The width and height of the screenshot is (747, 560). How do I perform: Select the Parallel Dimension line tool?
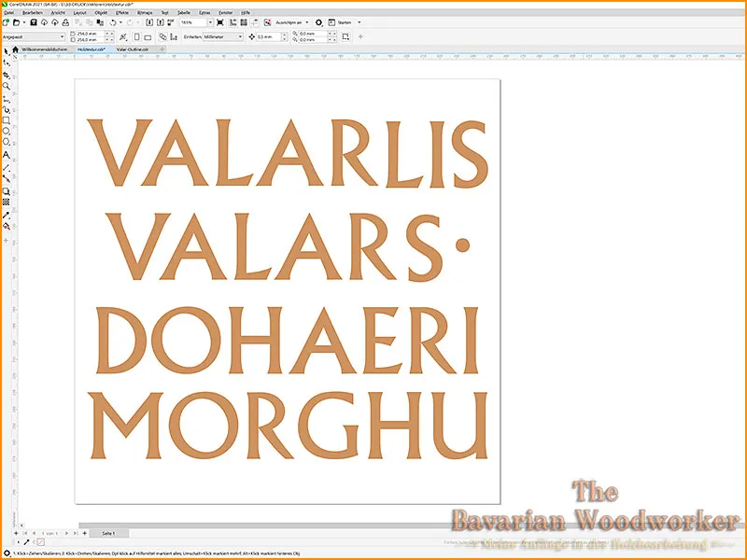(x=7, y=167)
